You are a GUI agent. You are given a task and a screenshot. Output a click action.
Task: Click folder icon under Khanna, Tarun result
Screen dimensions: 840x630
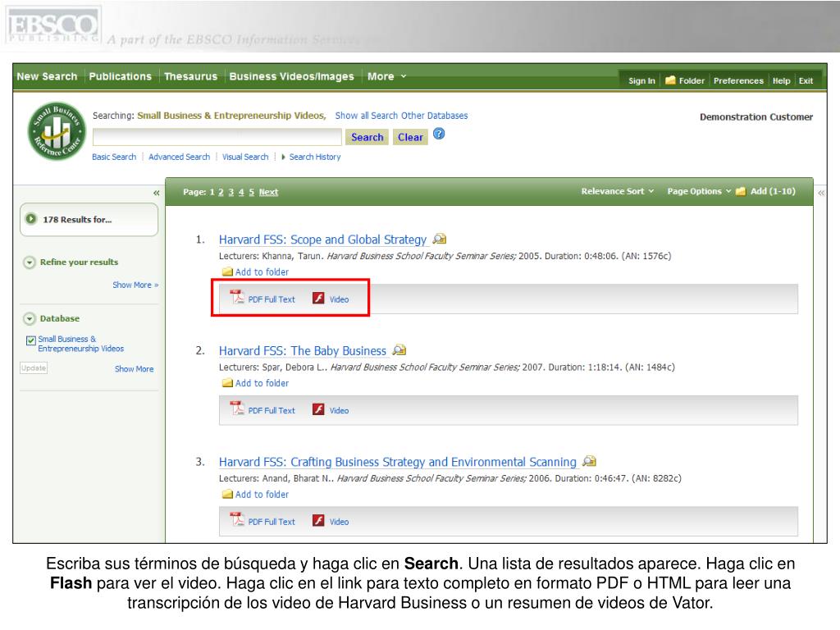point(228,272)
